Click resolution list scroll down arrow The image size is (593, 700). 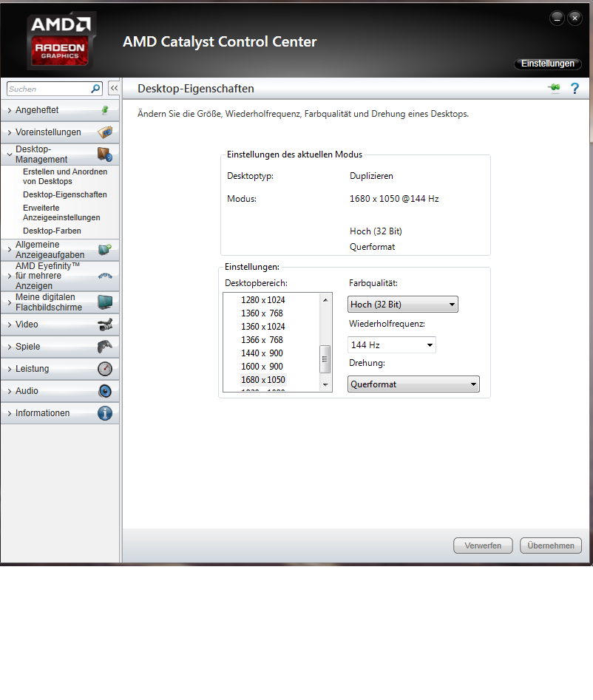pyautogui.click(x=325, y=385)
